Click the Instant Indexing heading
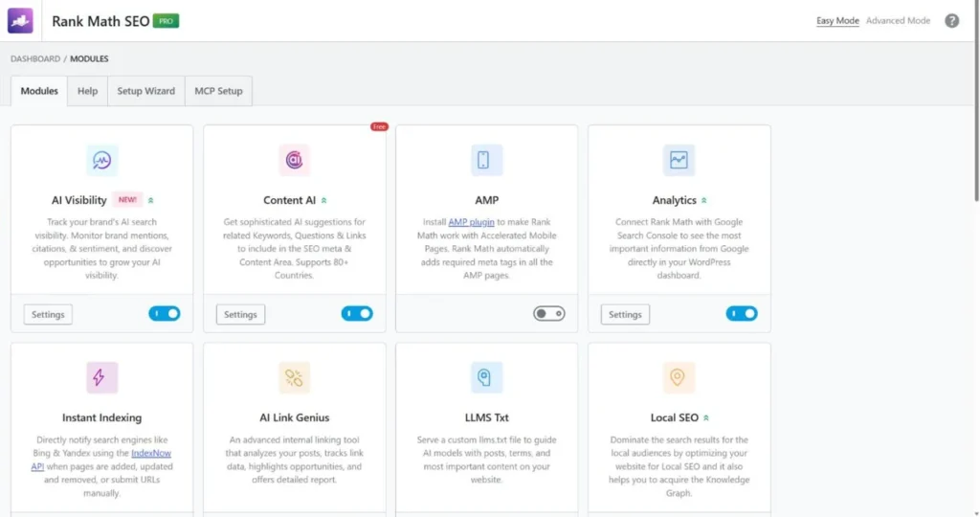The image size is (980, 517). (x=101, y=417)
